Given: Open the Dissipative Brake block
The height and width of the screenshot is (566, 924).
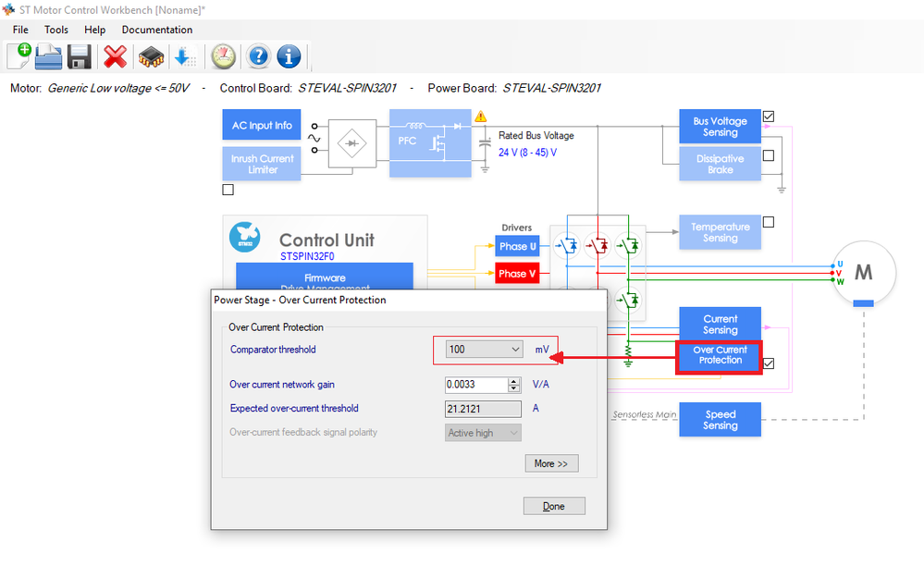Looking at the screenshot, I should coord(721,164).
